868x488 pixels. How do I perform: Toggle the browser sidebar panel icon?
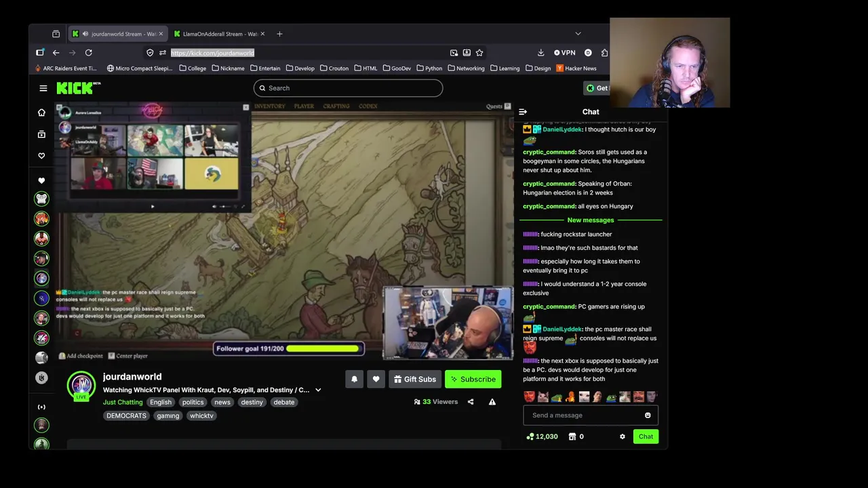point(40,53)
